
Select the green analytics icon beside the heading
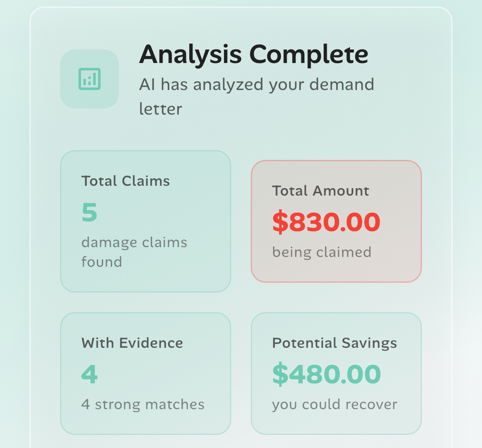pos(90,79)
